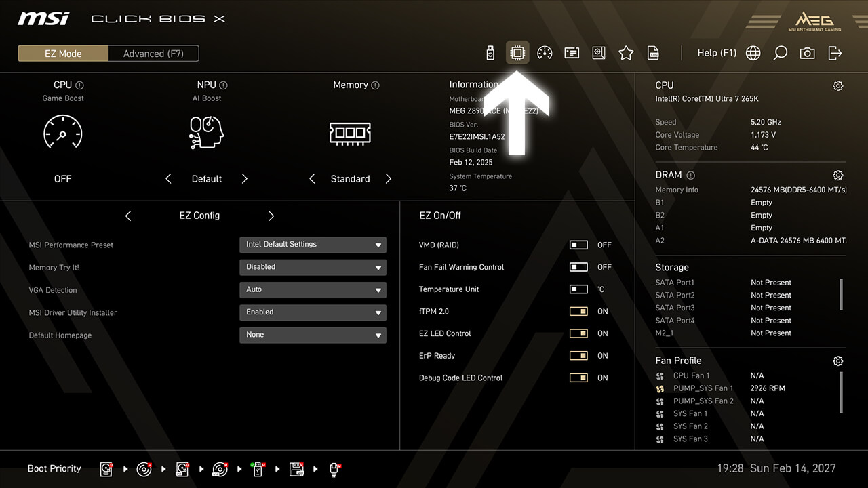The height and width of the screenshot is (488, 868).
Task: Open VGA Detection dropdown
Action: coord(313,289)
